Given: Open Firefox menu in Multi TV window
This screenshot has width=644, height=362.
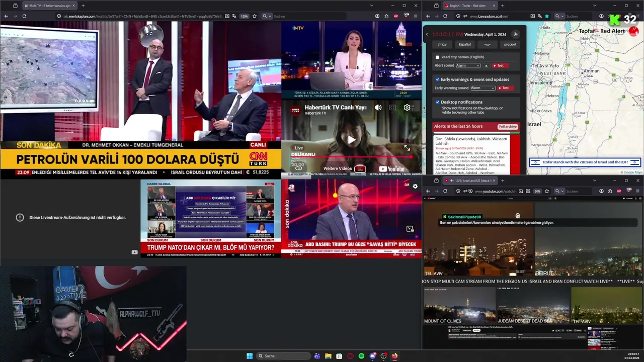Looking at the screenshot, I should pyautogui.click(x=416, y=16).
